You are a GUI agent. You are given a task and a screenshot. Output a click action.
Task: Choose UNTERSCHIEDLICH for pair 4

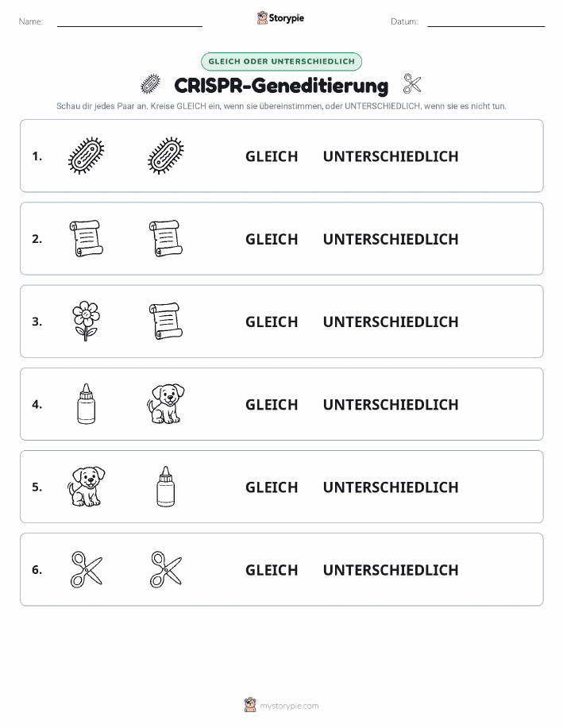click(x=391, y=404)
